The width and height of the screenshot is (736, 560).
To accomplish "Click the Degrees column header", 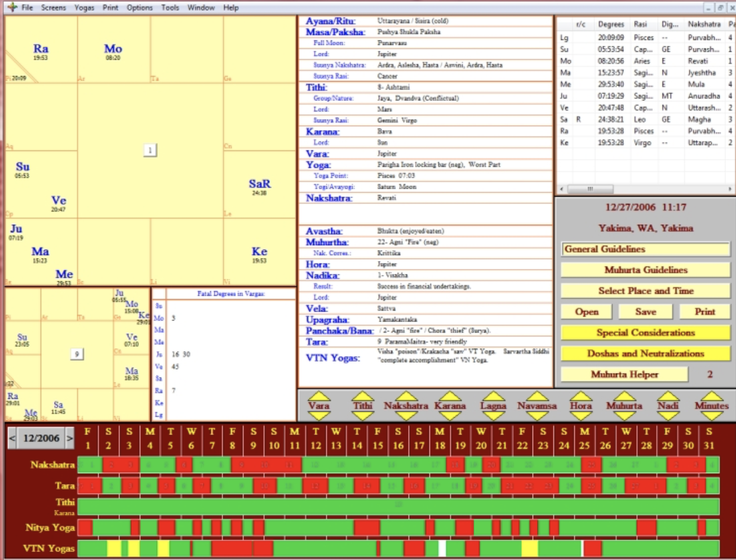I will point(611,24).
